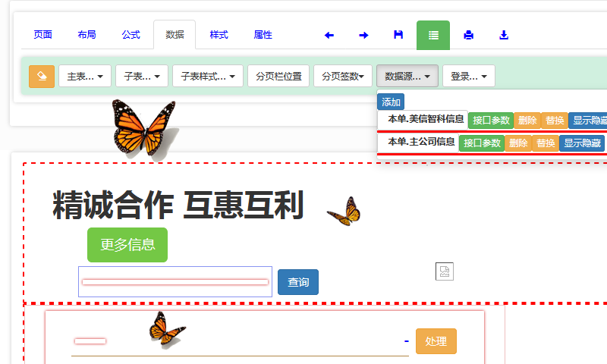This screenshot has width=607, height=364.
Task: Click the back arrow icon
Action: 329,35
